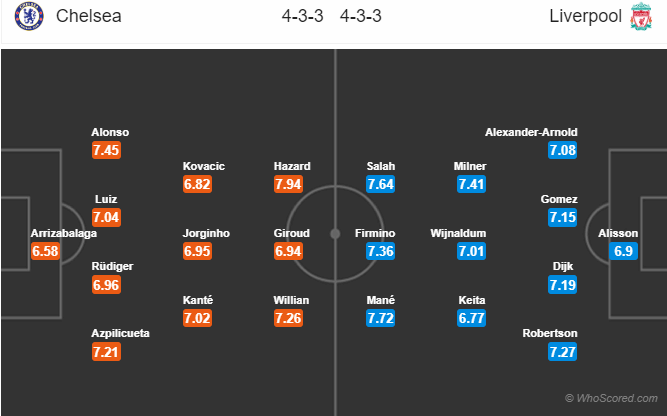Select the Jorginho player name

coord(206,233)
